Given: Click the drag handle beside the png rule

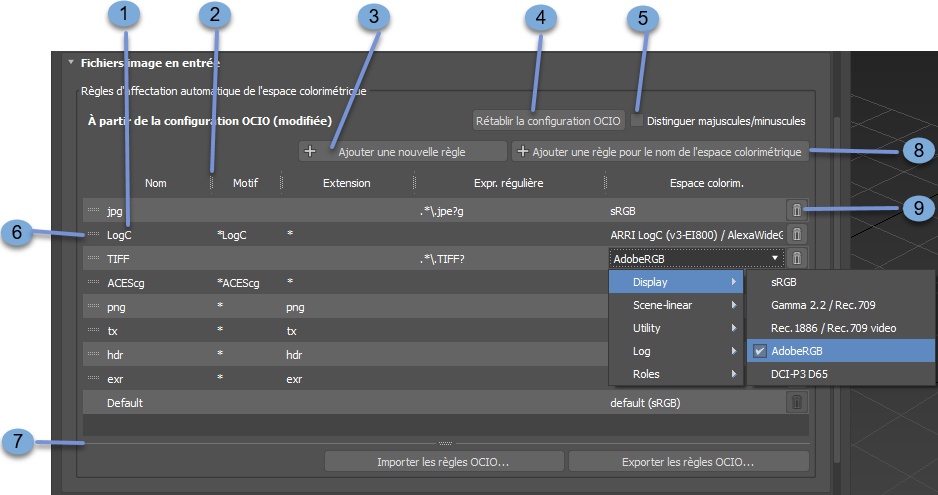Looking at the screenshot, I should pyautogui.click(x=94, y=306).
